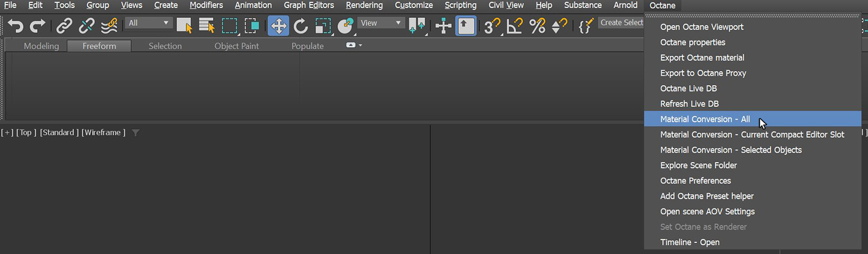Image resolution: width=868 pixels, height=254 pixels.
Task: Open the View reference coordinate dropdown
Action: (381, 23)
